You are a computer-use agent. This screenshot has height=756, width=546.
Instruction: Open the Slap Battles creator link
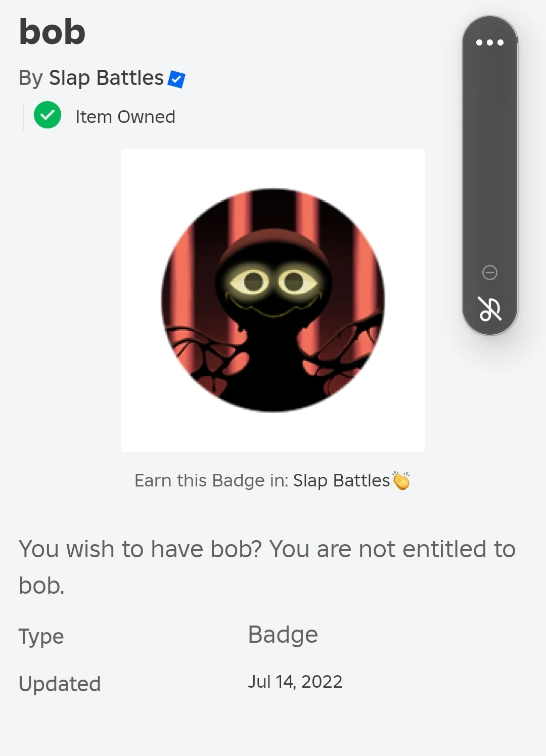pos(106,78)
